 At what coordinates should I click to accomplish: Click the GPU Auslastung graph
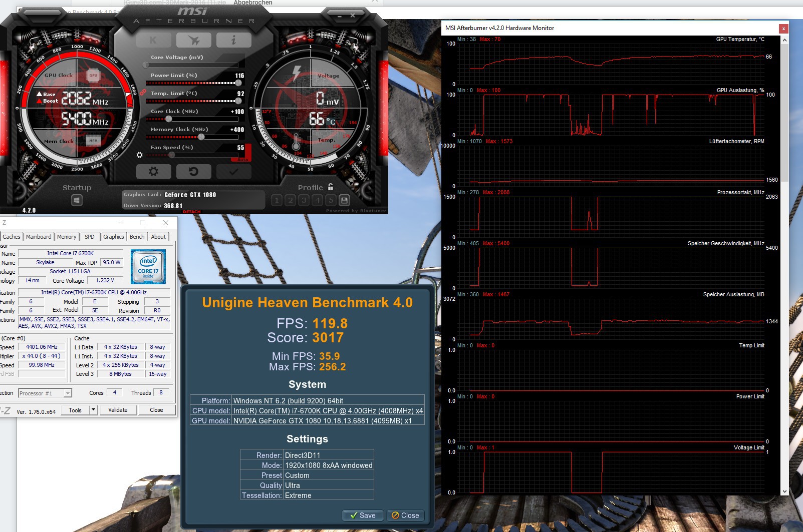[611, 115]
